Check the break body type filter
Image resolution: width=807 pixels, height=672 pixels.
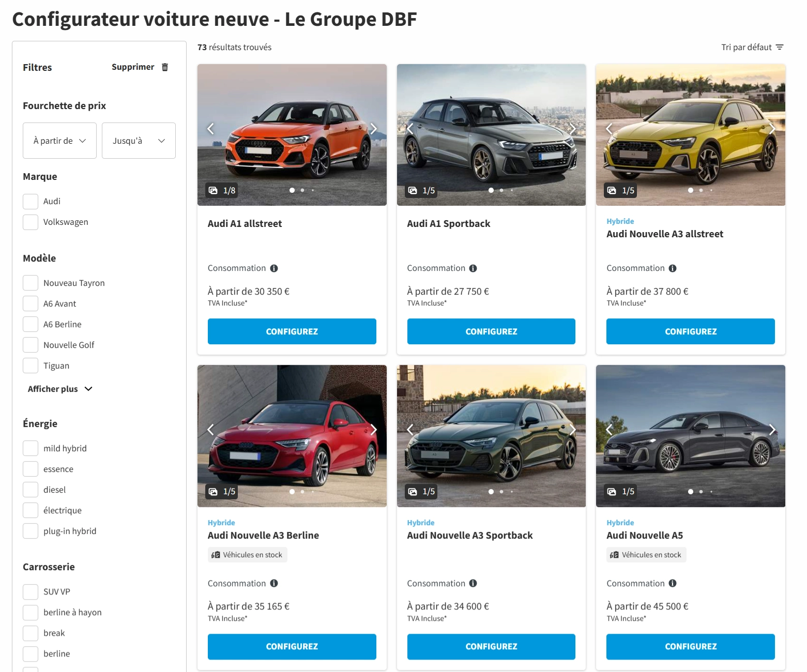31,633
